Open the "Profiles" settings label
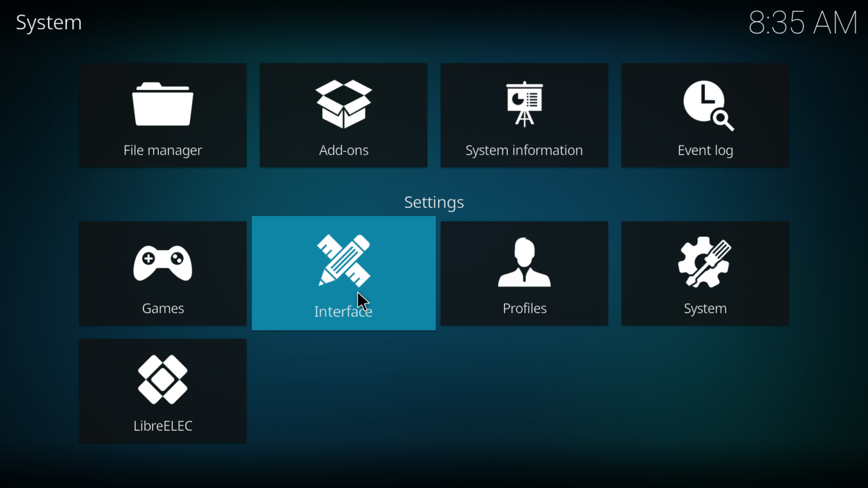 524,308
